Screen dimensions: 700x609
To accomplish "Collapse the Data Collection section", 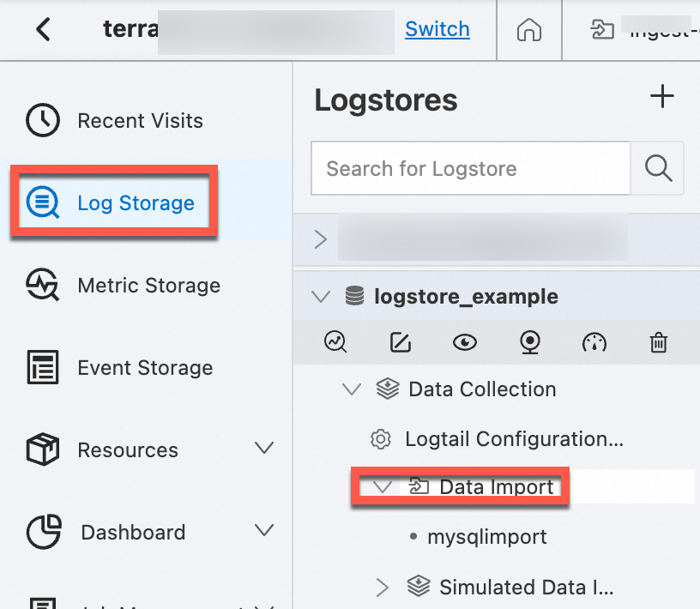I will point(351,389).
